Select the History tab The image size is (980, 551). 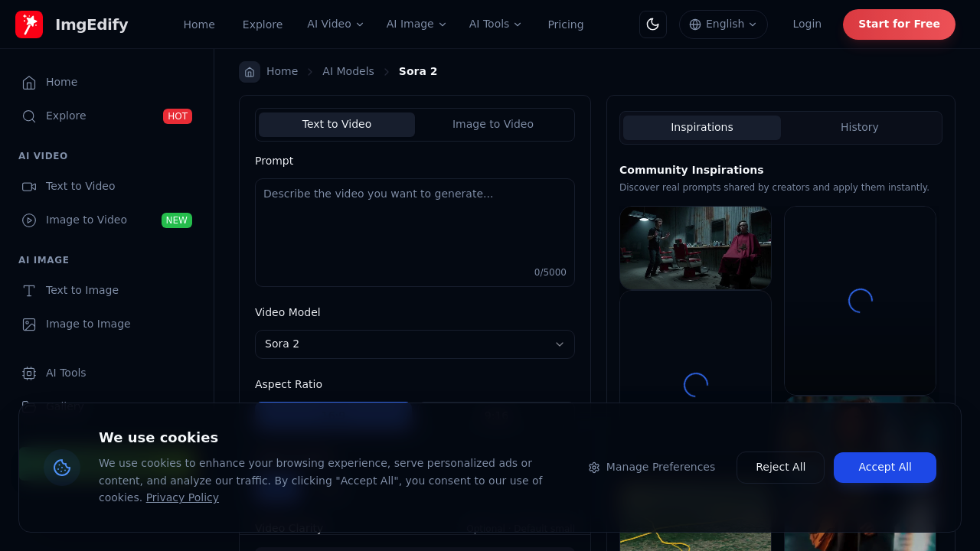860,128
